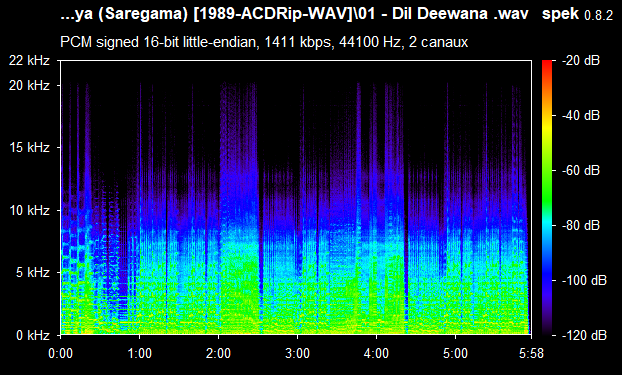Click the 15 kHz frequency label

tap(29, 148)
